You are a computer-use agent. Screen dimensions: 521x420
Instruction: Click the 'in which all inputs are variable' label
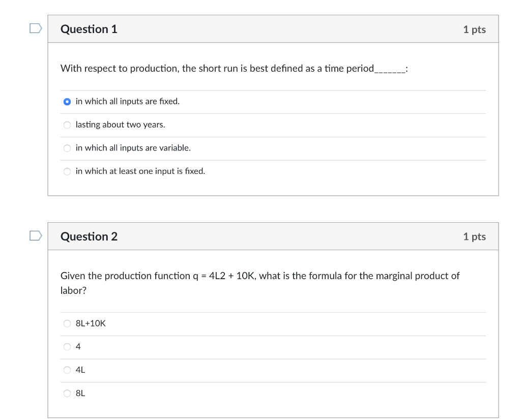pos(133,148)
